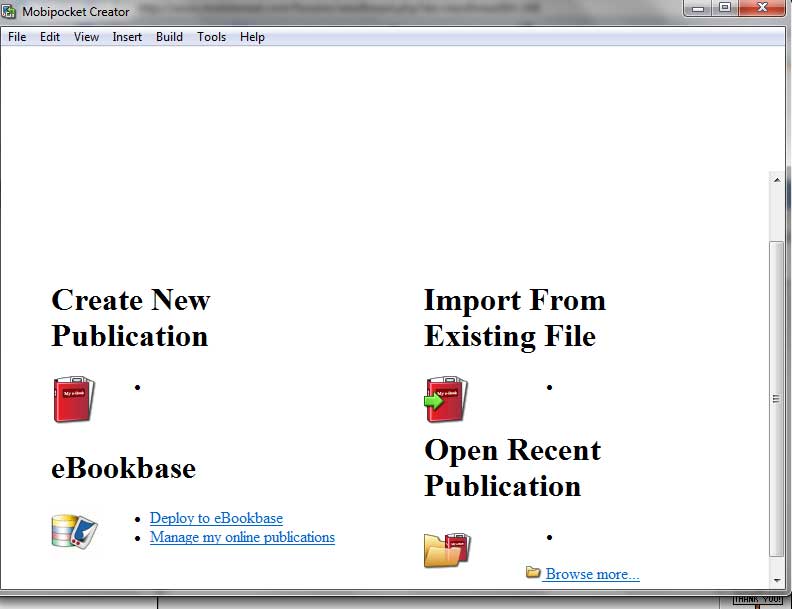Open the Build menu

tap(169, 37)
